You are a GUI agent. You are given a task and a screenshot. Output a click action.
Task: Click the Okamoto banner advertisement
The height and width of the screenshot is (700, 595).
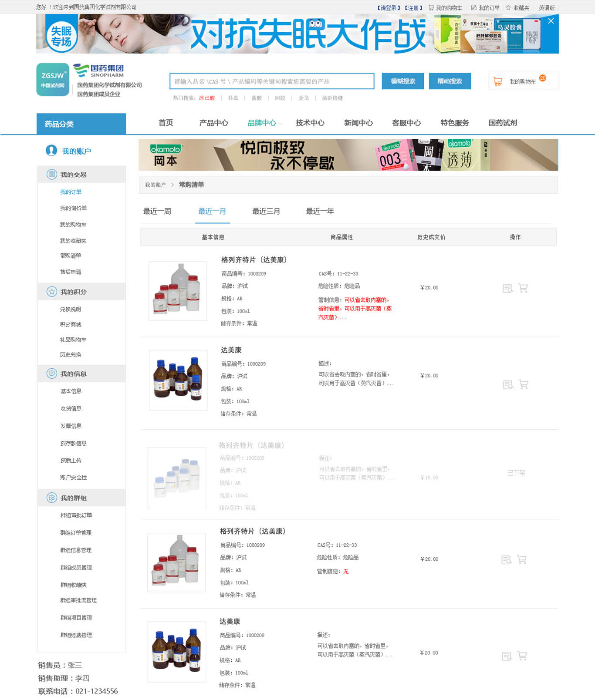(348, 155)
